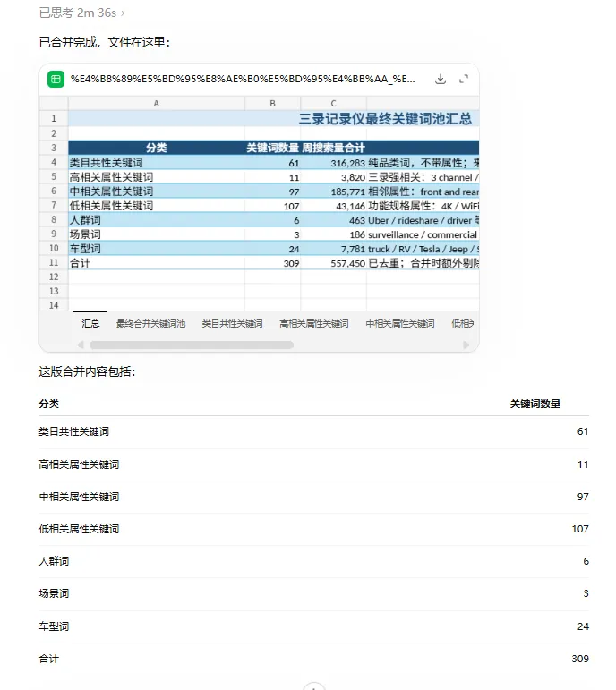Click spreadsheet cell 类目共性关键词
616x690 pixels.
click(157, 163)
